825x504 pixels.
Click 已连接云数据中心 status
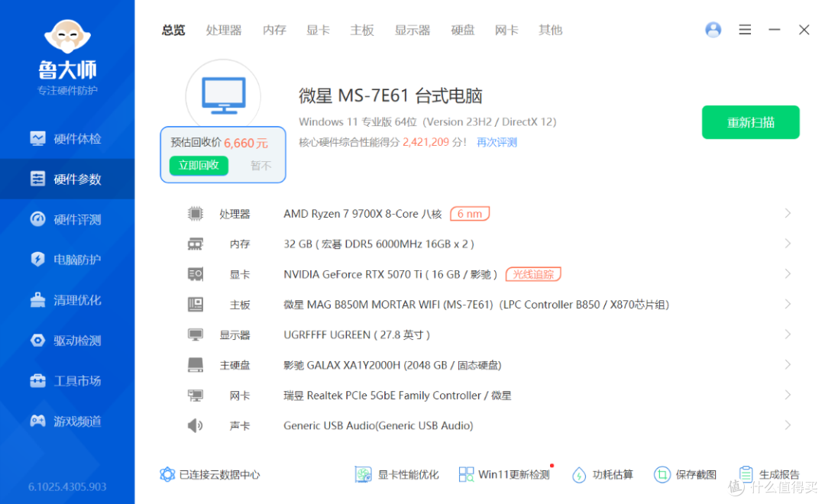210,474
